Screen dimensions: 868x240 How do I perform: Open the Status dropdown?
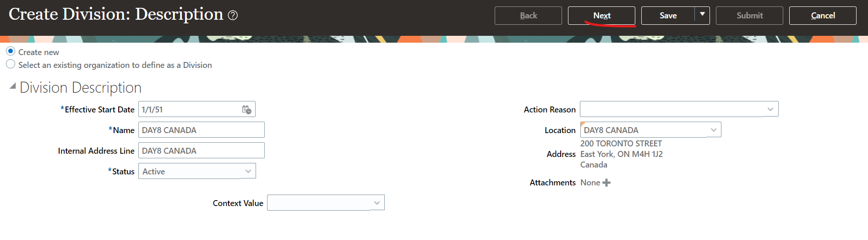coord(248,172)
